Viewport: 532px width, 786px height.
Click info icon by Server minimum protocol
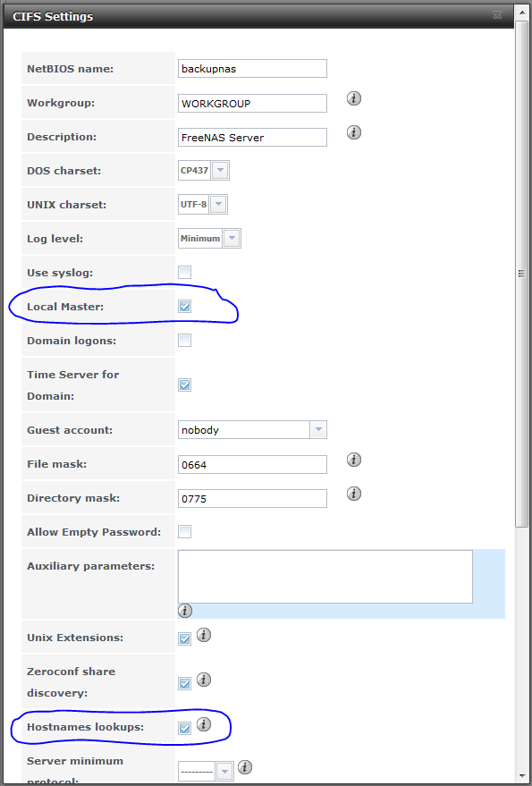pyautogui.click(x=245, y=767)
